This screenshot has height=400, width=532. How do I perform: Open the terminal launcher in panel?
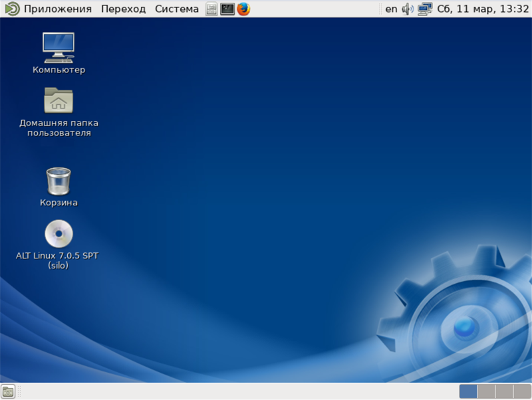pyautogui.click(x=227, y=9)
